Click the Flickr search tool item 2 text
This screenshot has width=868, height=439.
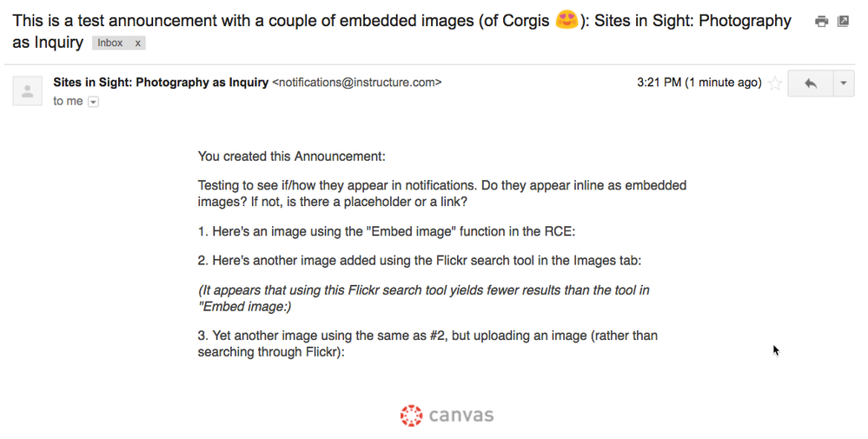pos(419,262)
